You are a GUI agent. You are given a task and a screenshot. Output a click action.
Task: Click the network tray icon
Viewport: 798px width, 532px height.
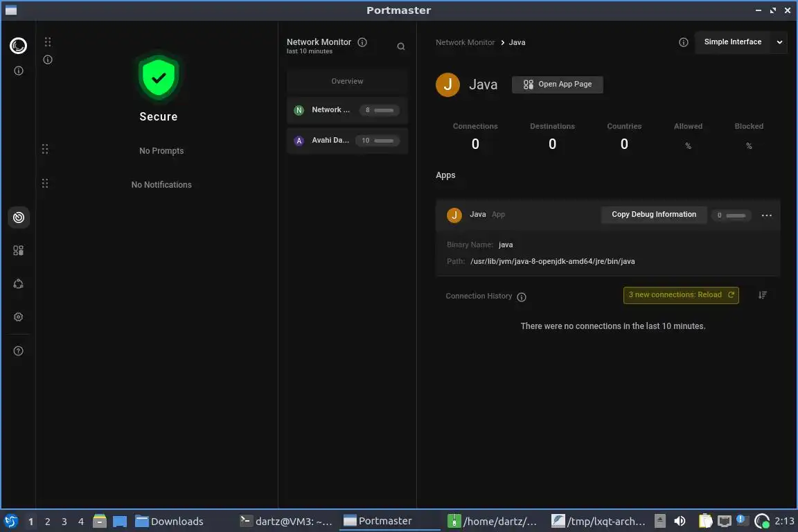pos(724,522)
